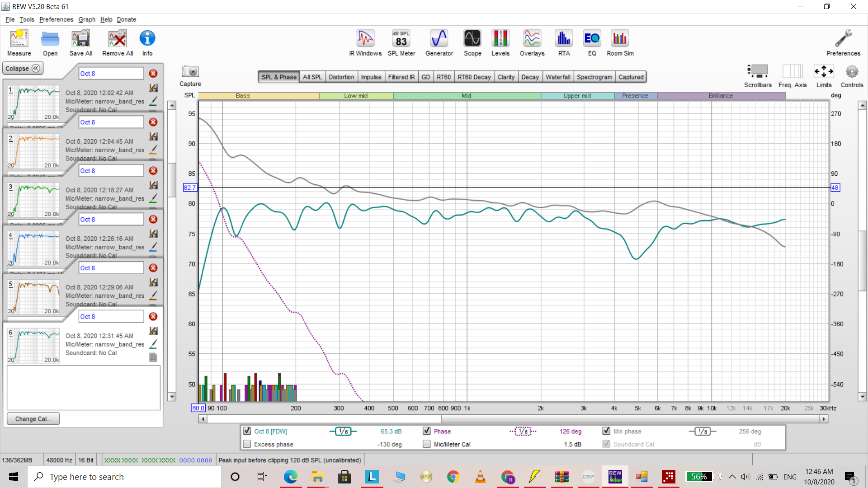Remove measurement 6 with red X
The image size is (868, 488).
tap(153, 316)
